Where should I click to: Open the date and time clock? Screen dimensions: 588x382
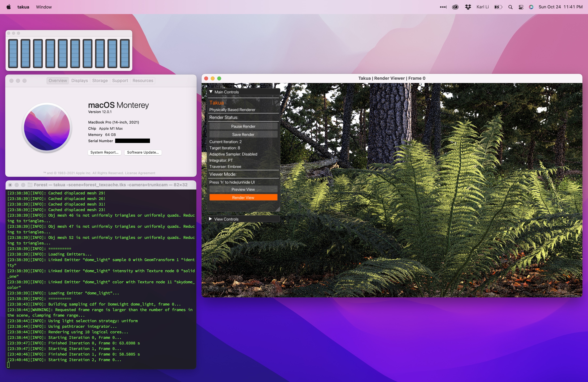[560, 7]
